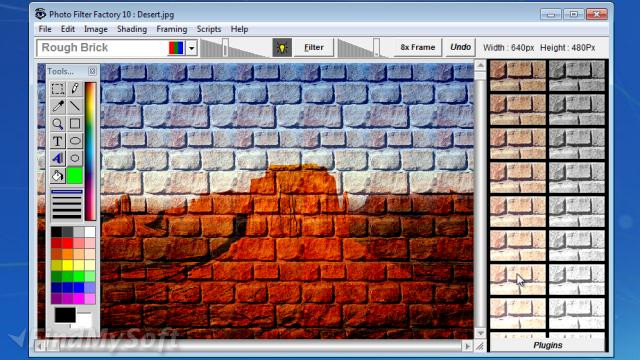Viewport: 640px width, 360px height.
Task: Click the RGB color icon beside Rough Brick
Action: pos(176,48)
